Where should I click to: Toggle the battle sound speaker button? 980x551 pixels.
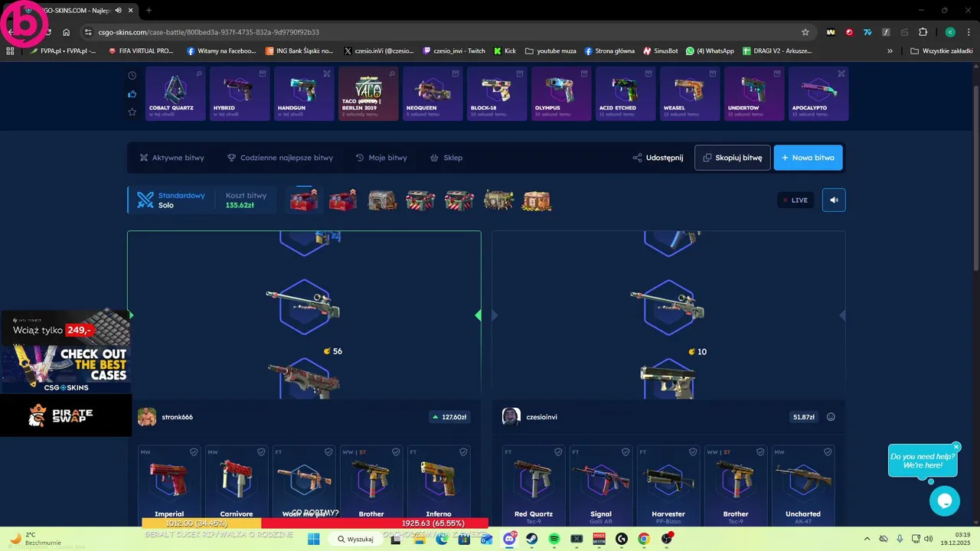pos(834,200)
